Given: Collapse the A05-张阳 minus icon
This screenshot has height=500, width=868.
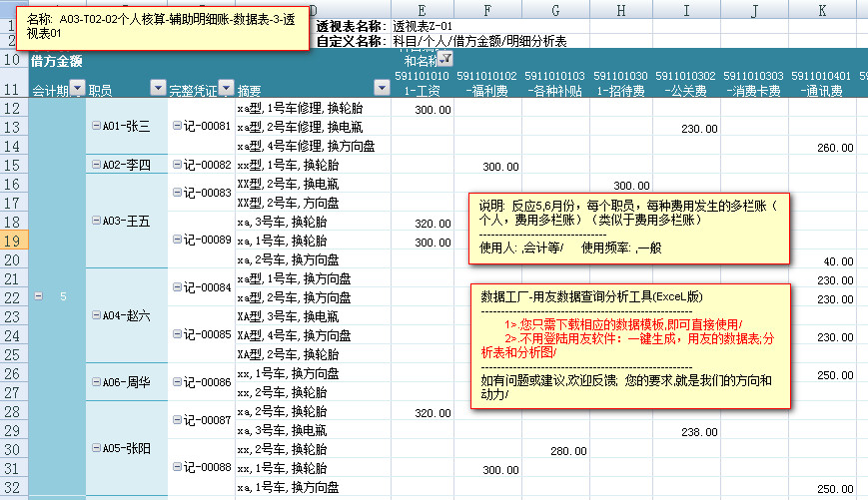Looking at the screenshot, I should 96,449.
